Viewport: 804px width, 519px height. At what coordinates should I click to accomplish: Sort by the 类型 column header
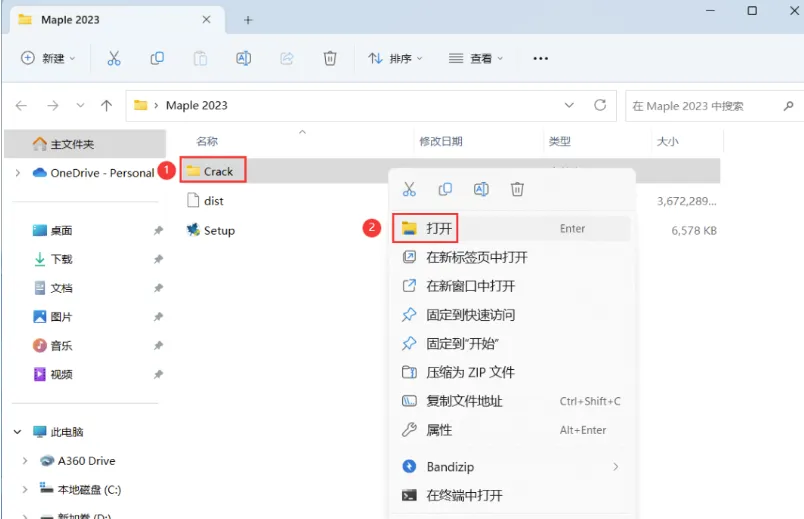tap(559, 141)
